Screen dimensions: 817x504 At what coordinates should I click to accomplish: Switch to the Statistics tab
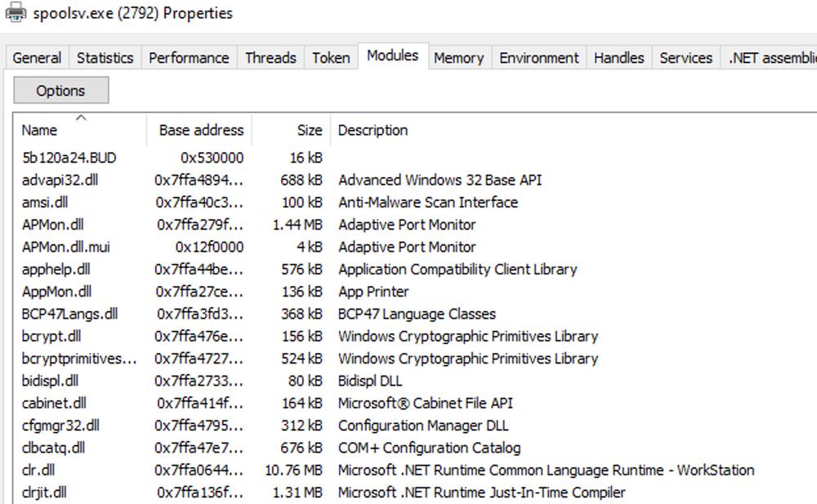point(105,58)
